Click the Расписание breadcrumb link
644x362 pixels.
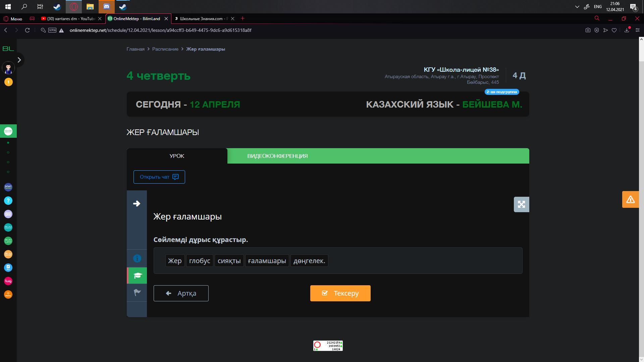(x=165, y=49)
